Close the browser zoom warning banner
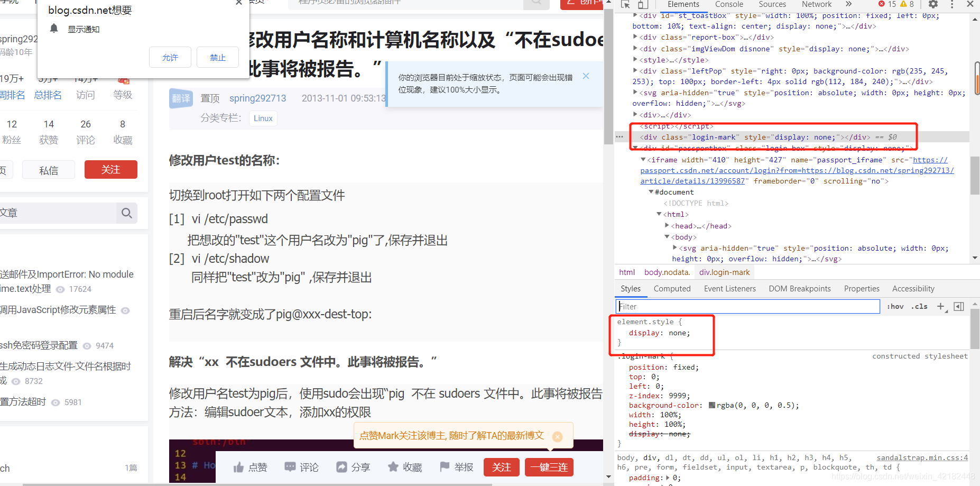 click(586, 76)
